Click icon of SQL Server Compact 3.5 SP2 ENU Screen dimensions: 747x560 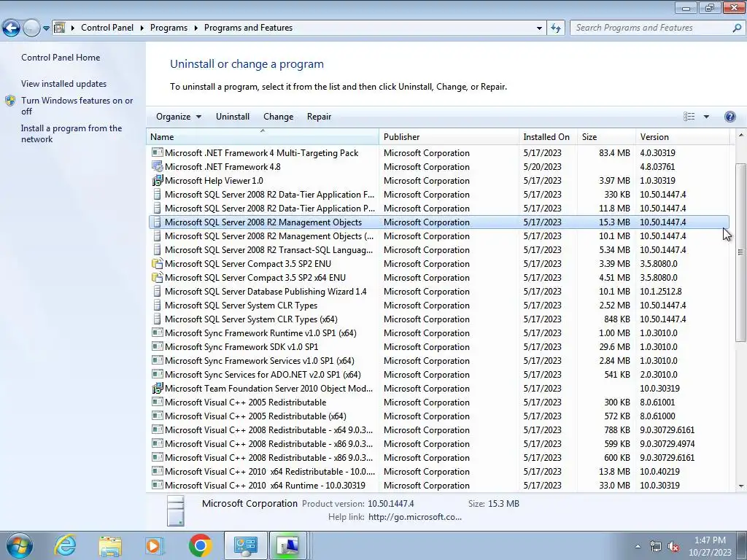[158, 263]
